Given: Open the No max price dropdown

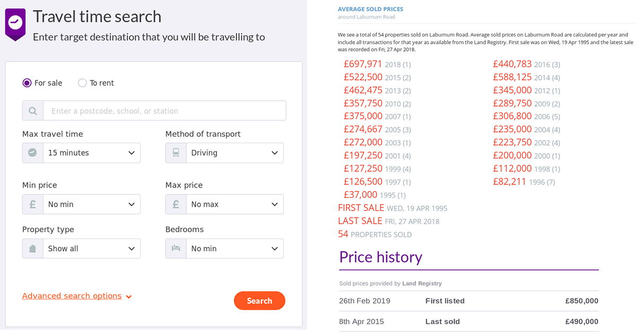Looking at the screenshot, I should click(x=235, y=204).
